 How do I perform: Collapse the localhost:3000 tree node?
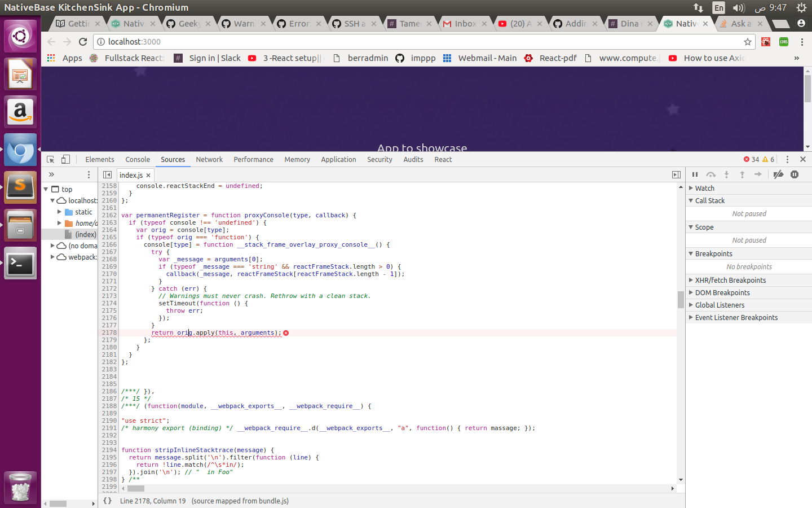pos(52,200)
